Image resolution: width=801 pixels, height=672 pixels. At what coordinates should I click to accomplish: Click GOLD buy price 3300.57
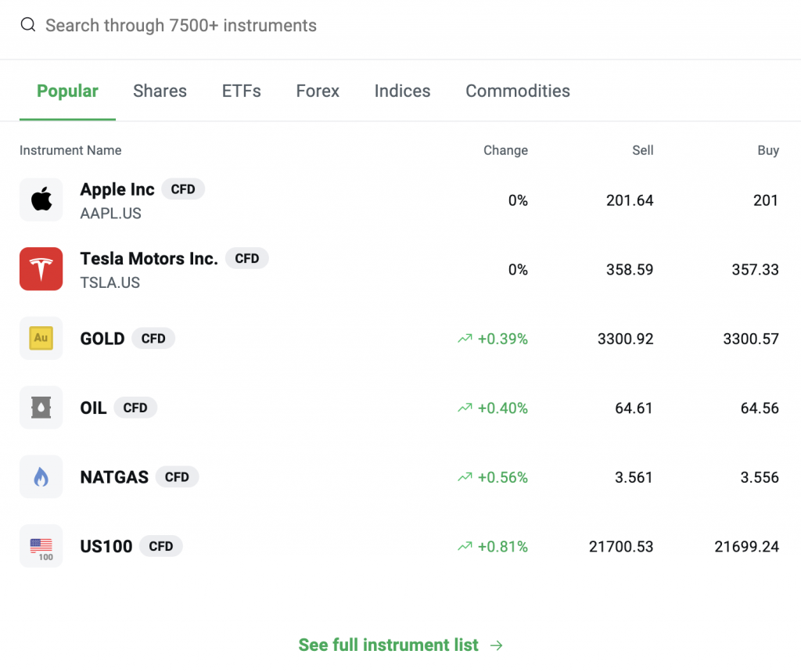pyautogui.click(x=751, y=339)
